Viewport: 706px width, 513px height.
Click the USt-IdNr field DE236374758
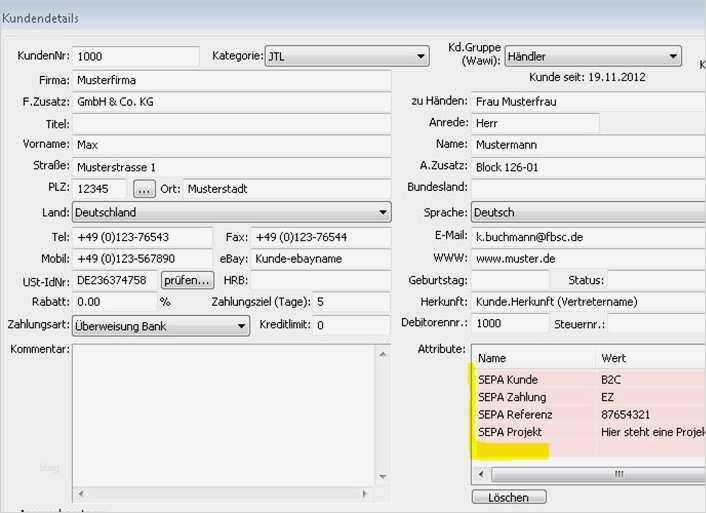115,280
